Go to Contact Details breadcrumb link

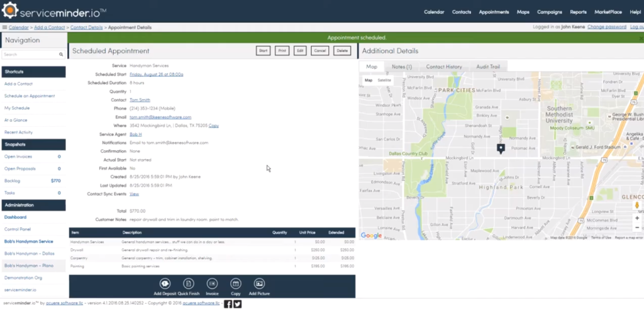86,28
